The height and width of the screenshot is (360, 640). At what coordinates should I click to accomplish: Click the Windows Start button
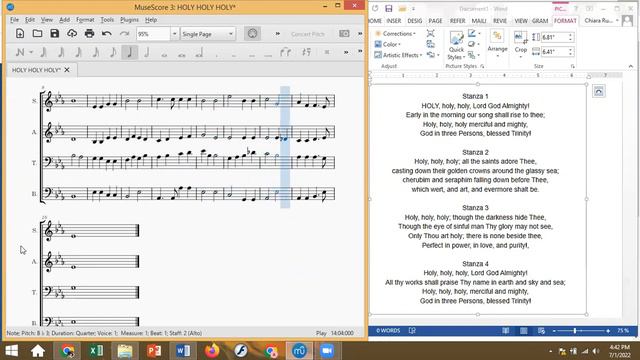(x=11, y=351)
